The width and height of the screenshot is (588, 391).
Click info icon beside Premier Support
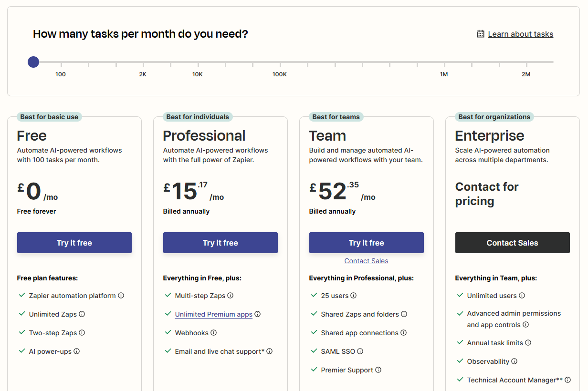[378, 370]
